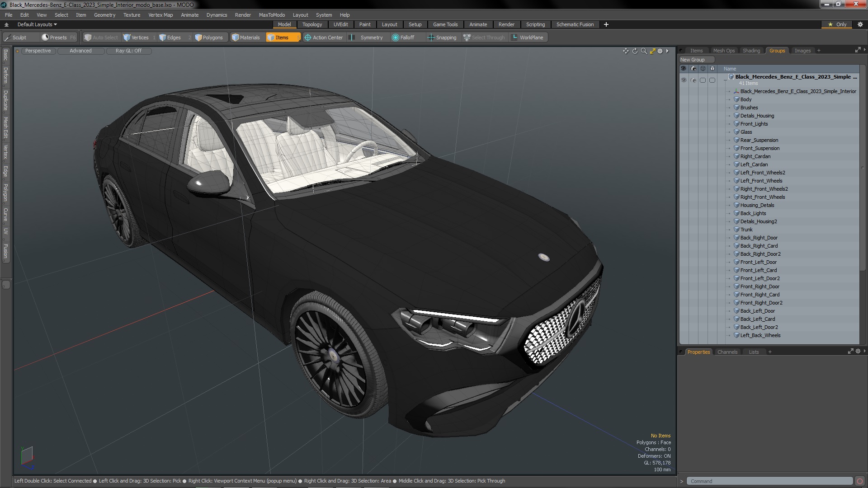Screen dimensions: 868x488
Task: Click the New Group button
Action: tap(696, 60)
